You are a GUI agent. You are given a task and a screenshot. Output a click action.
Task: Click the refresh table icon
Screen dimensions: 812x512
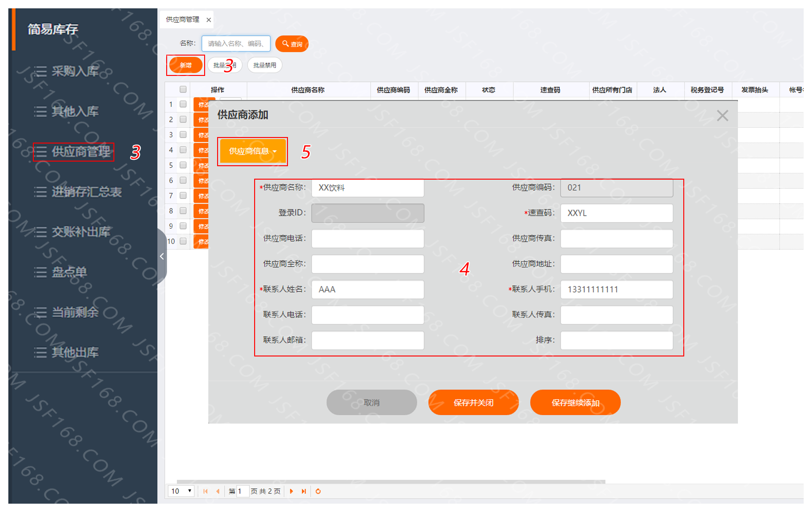pos(318,491)
